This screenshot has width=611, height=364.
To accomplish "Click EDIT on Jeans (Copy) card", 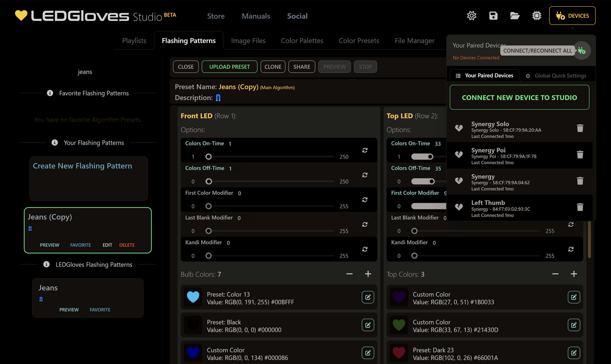I will (107, 245).
